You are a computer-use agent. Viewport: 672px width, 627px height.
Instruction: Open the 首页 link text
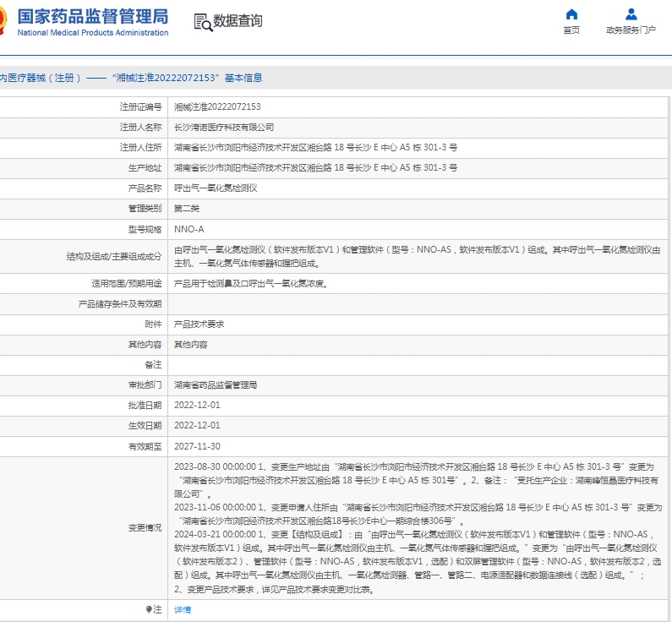571,30
